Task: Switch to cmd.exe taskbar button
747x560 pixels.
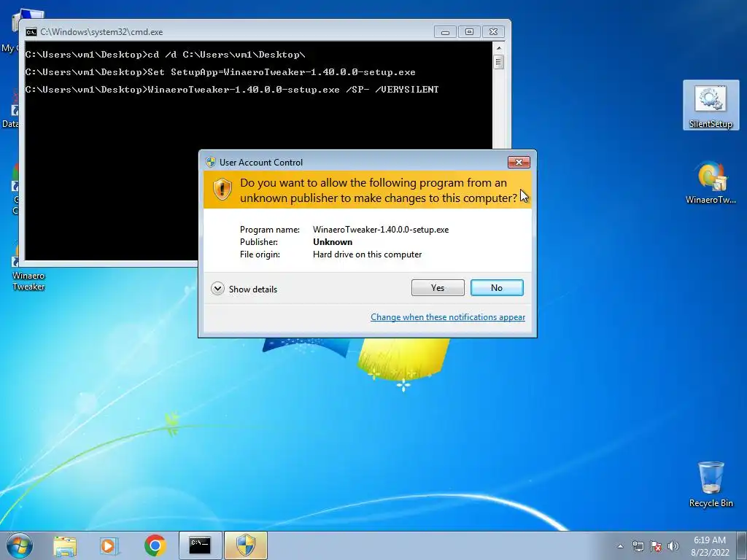Action: coord(200,545)
